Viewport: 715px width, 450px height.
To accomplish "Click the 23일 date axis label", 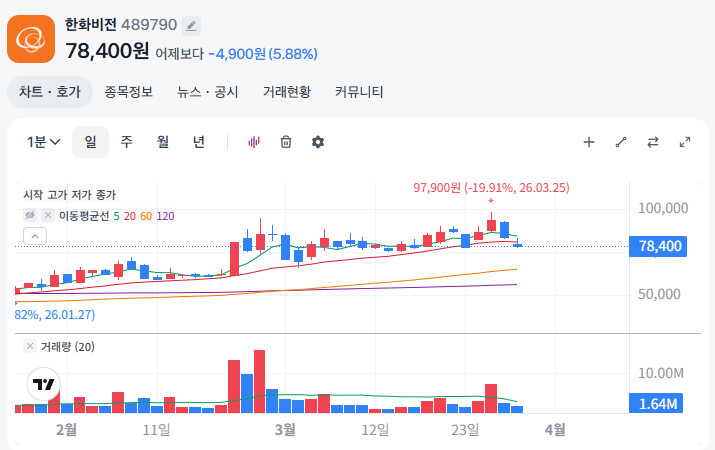I will tap(465, 429).
